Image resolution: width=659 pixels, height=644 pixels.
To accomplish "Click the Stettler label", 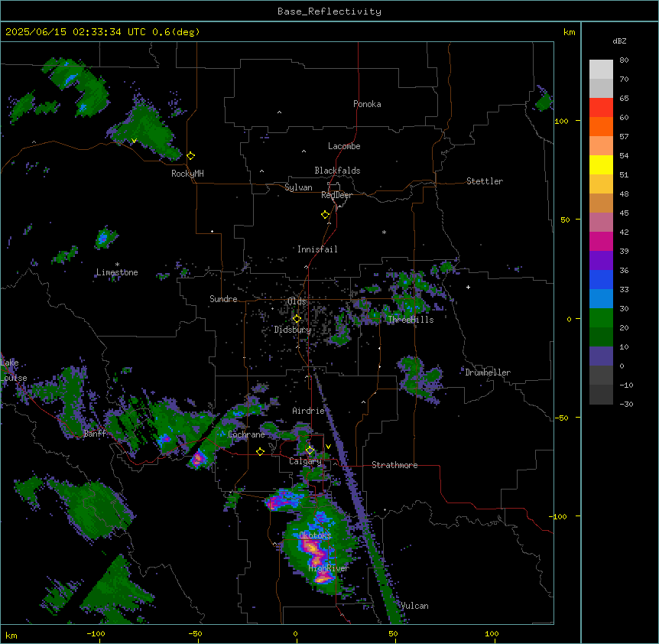I will click(485, 181).
